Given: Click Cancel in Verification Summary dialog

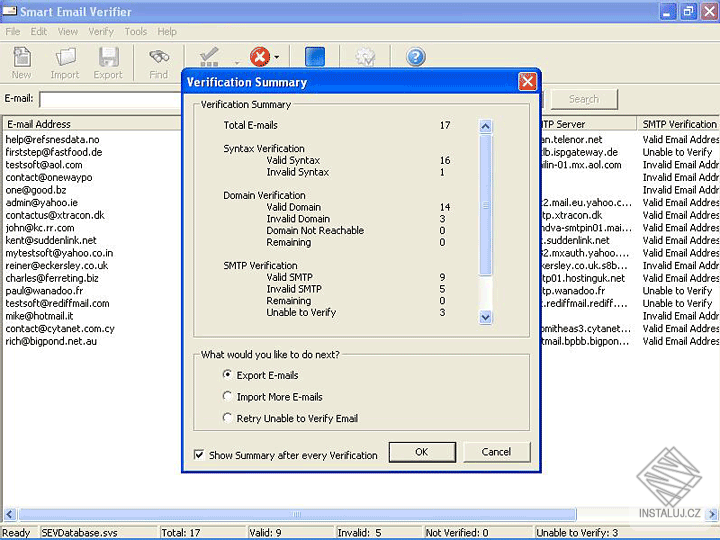Looking at the screenshot, I should (x=496, y=452).
